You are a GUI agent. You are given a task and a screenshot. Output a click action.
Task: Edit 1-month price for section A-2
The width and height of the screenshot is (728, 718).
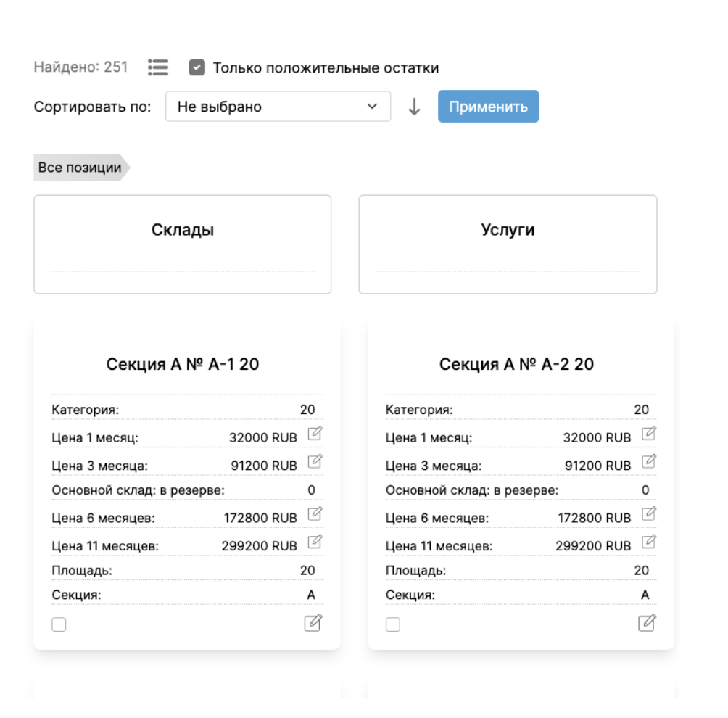[x=649, y=434]
